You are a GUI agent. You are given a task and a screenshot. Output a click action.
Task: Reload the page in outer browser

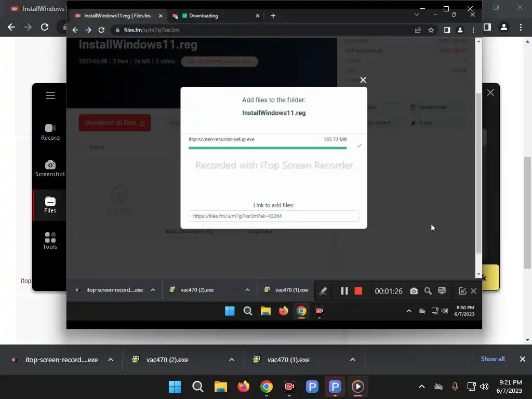coord(45,27)
